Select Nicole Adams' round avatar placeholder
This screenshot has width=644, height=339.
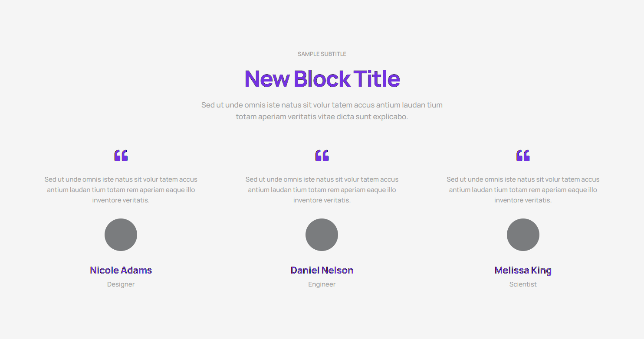coord(121,235)
